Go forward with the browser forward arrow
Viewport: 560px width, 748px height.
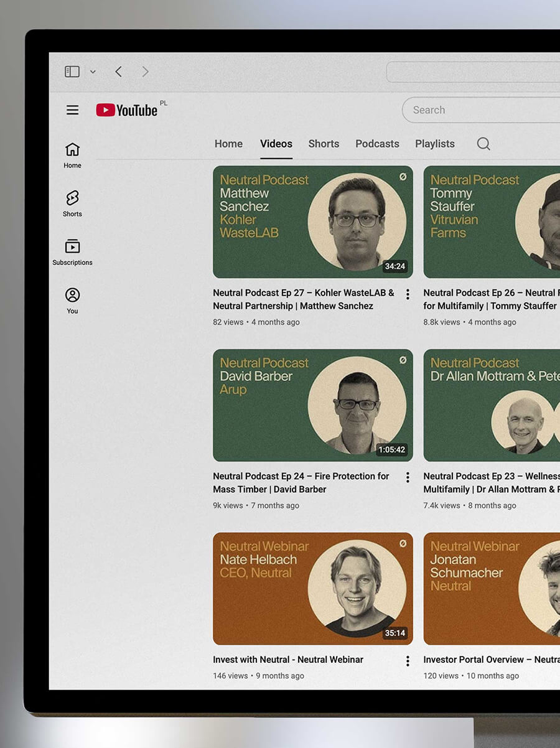click(145, 72)
